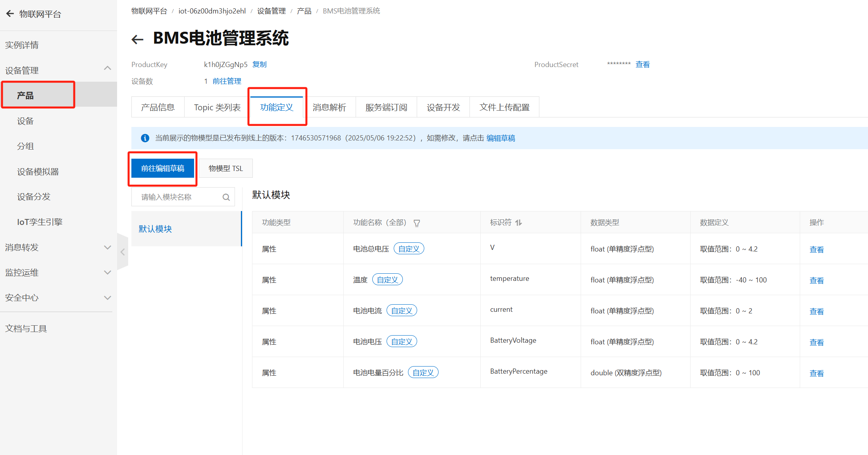The width and height of the screenshot is (868, 455).
Task: Switch to Topic 类列表 tab
Action: click(217, 107)
